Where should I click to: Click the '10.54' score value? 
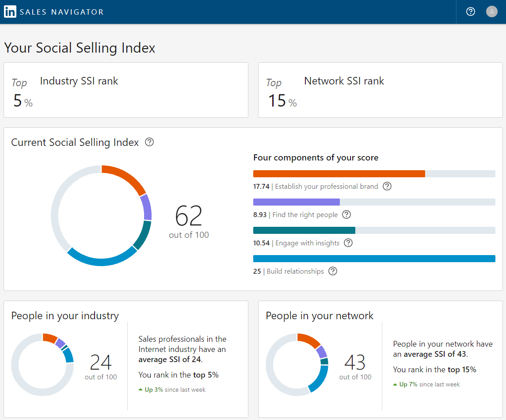tap(261, 243)
